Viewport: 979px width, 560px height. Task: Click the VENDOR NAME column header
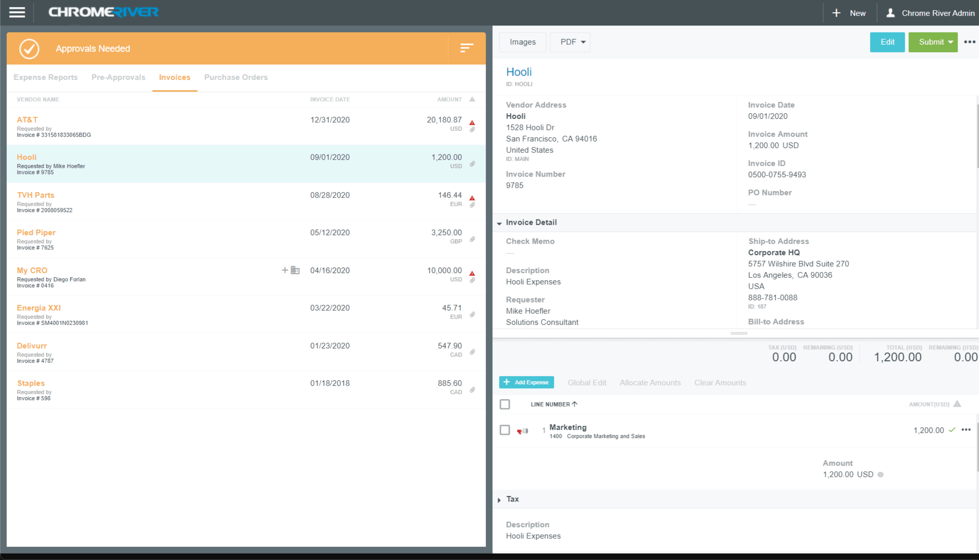click(38, 99)
